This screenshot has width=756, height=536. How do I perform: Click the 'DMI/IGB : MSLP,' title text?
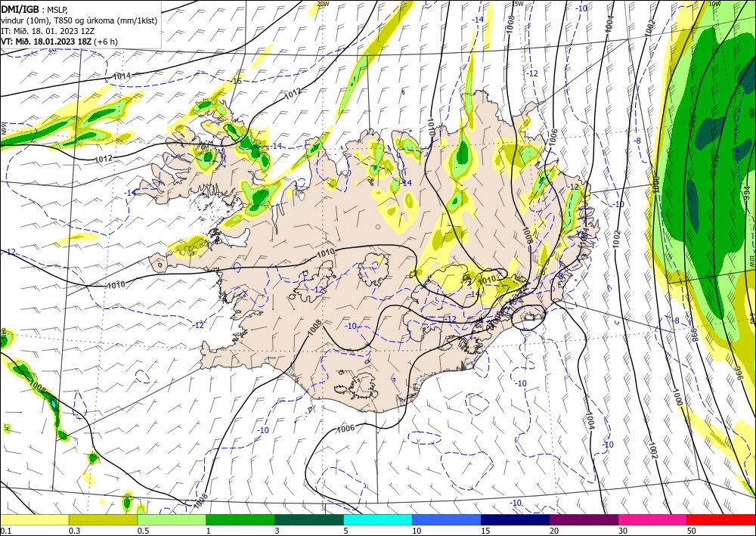(34, 8)
